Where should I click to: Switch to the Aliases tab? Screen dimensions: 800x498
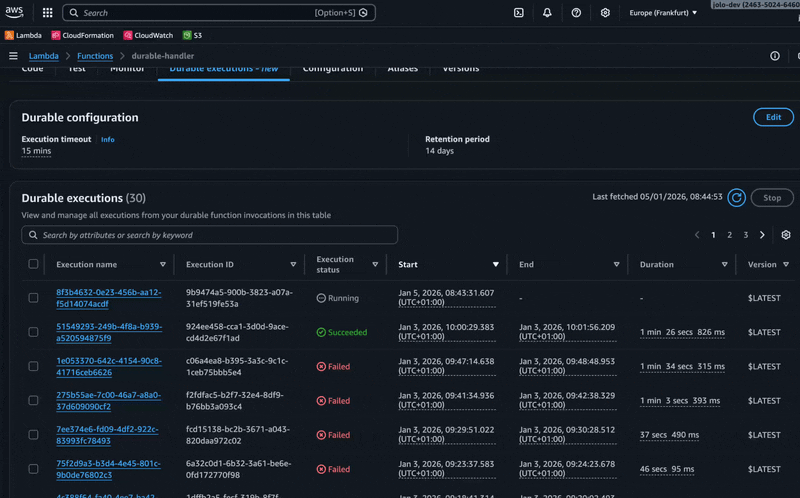click(x=402, y=69)
